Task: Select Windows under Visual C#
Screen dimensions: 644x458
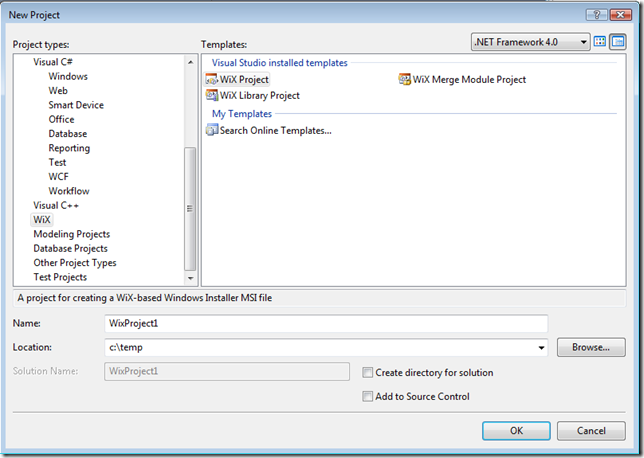Action: point(68,76)
